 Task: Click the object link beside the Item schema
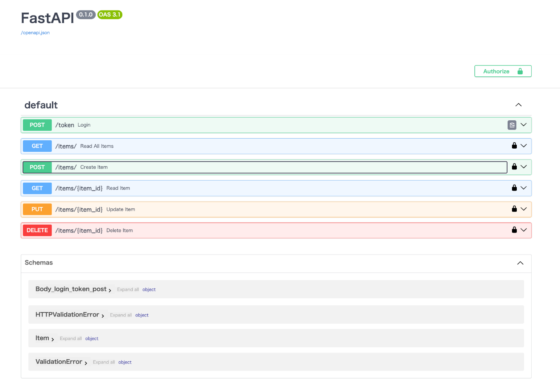[x=92, y=338]
